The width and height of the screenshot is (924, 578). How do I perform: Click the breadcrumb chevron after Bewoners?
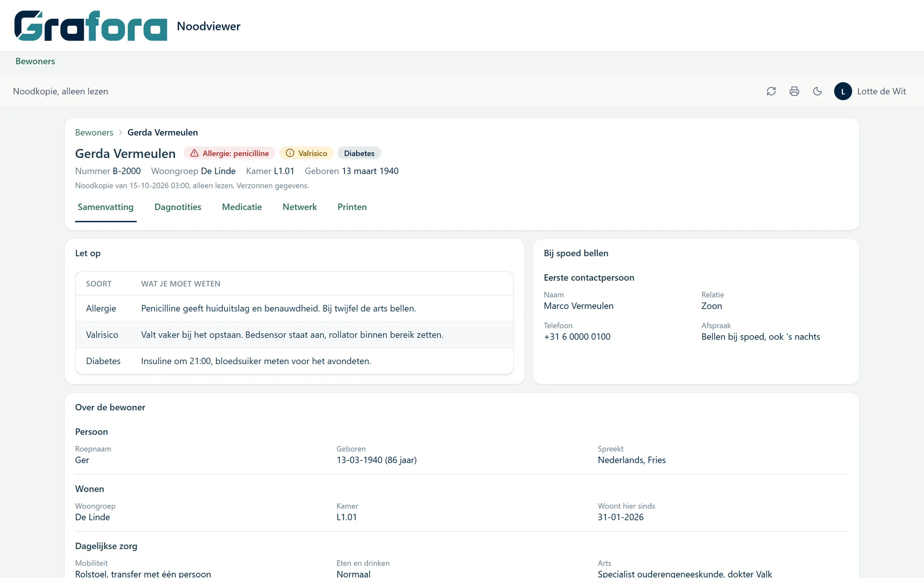120,132
